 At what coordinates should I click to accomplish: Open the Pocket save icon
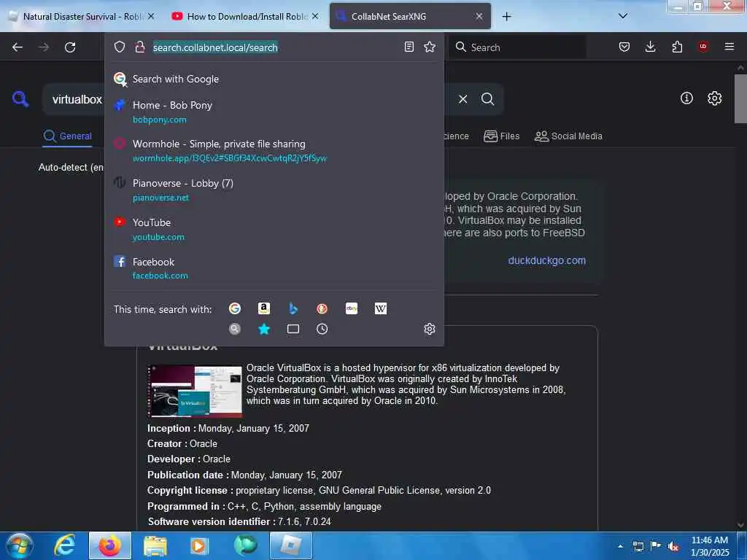(x=624, y=47)
